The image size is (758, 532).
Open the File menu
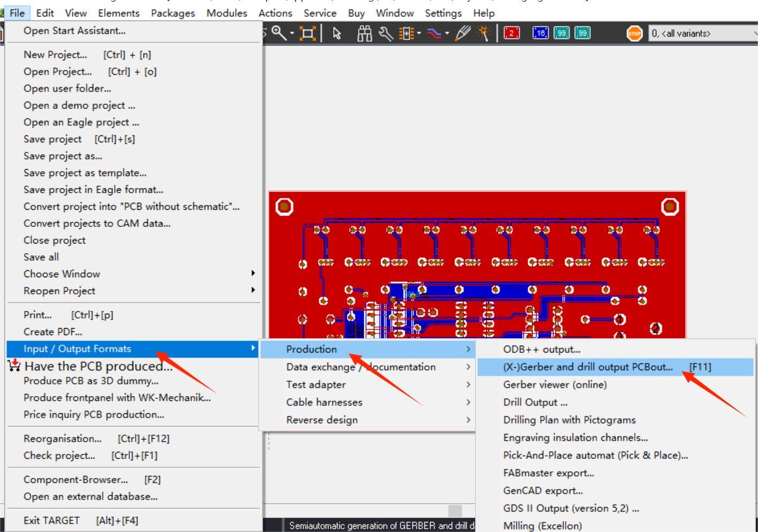(17, 13)
